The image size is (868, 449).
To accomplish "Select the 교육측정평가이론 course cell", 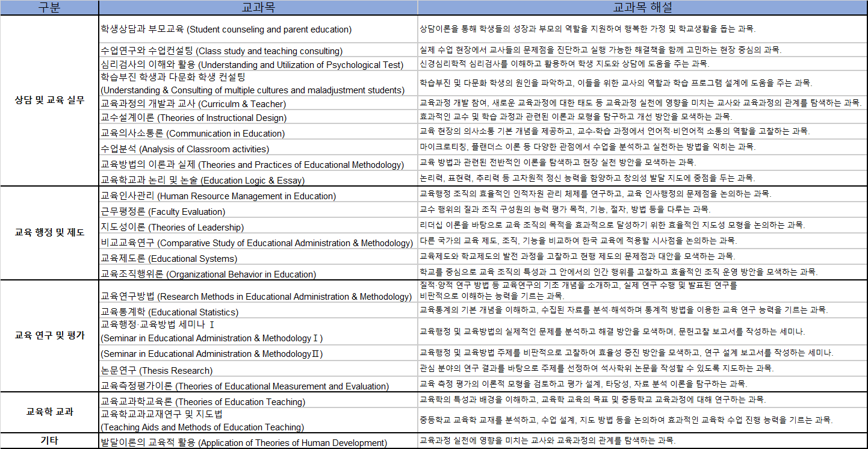I will tap(244, 386).
